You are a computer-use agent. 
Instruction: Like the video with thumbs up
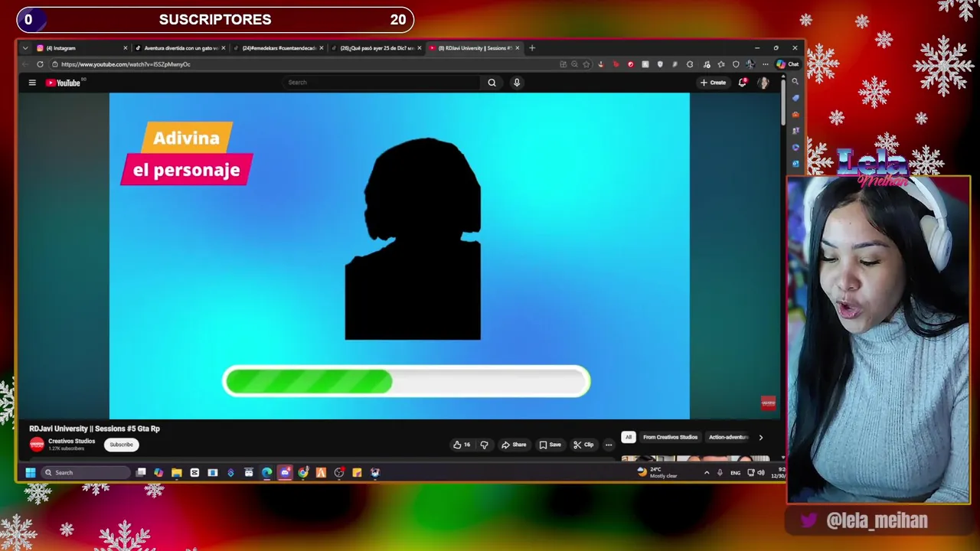click(x=462, y=445)
